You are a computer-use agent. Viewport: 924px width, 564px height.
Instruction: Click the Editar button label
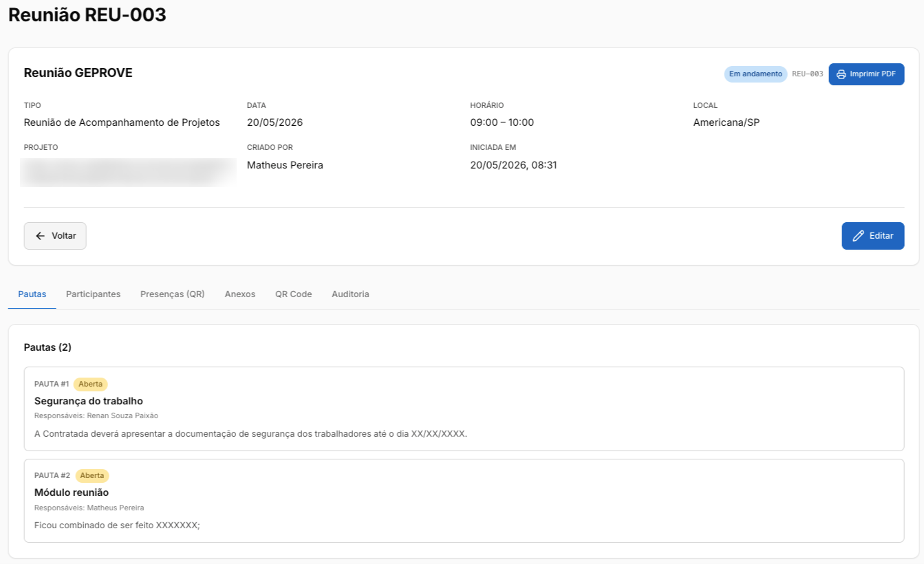(881, 236)
